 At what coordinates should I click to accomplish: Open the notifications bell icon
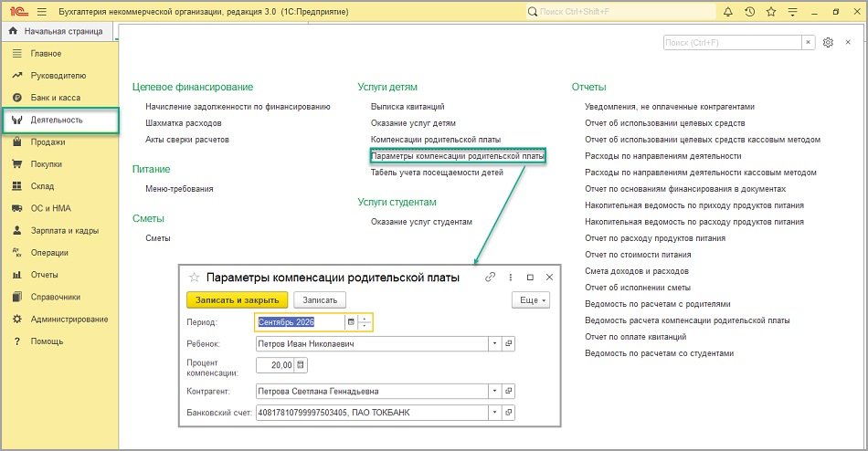click(x=728, y=11)
